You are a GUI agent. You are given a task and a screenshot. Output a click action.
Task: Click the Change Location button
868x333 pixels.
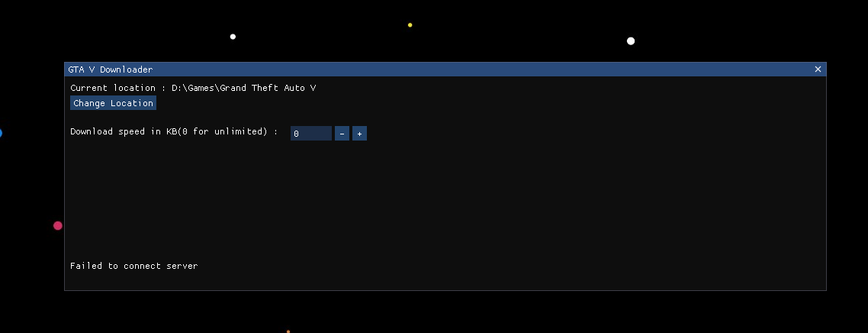click(x=113, y=103)
